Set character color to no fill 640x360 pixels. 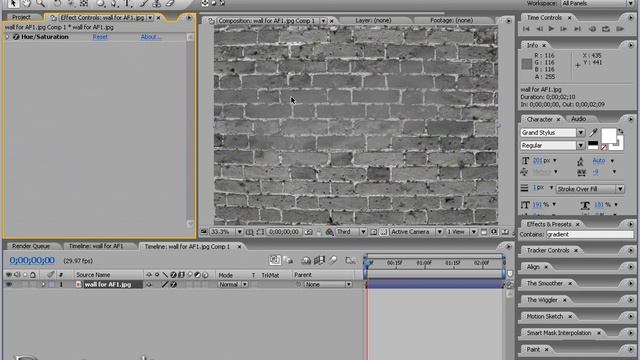(604, 147)
